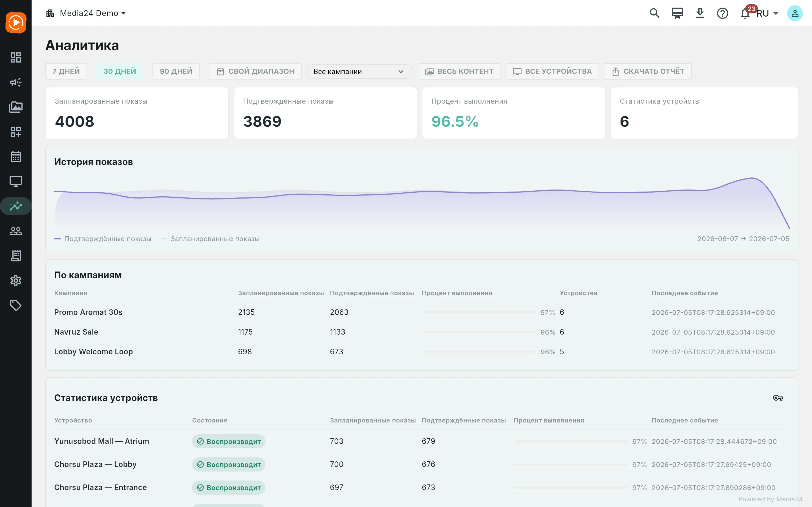
Task: Open media library icon in sidebar
Action: point(16,107)
